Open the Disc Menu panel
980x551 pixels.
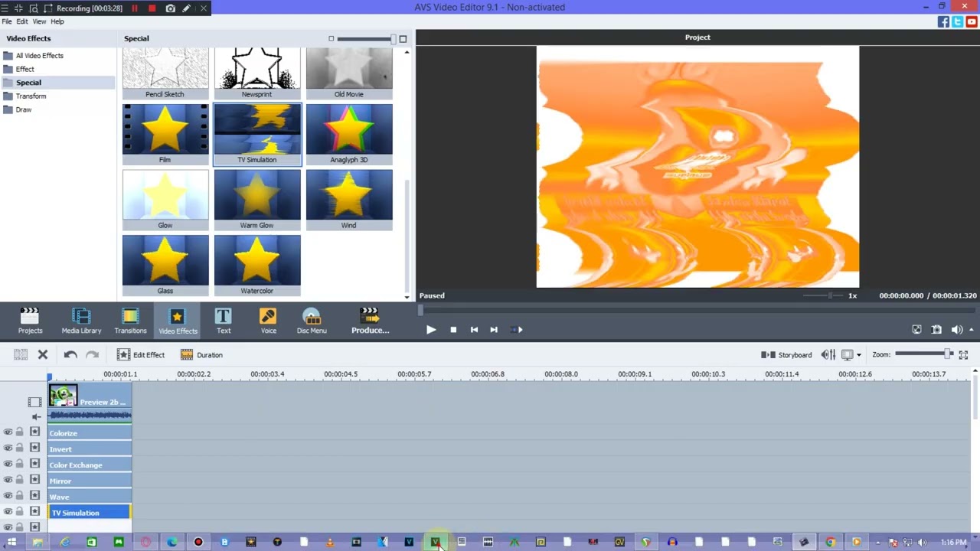click(312, 321)
